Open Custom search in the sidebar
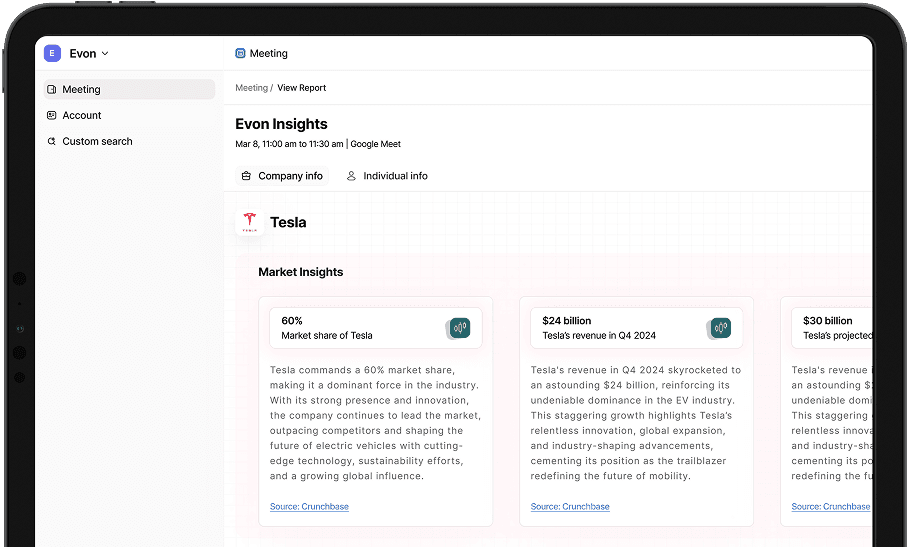 (130, 141)
